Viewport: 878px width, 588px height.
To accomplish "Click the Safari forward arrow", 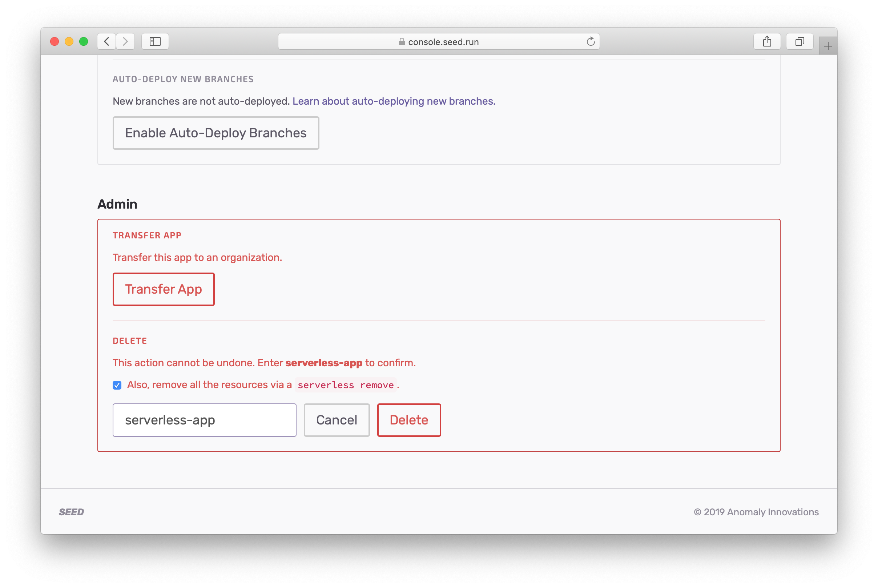I will coord(125,41).
